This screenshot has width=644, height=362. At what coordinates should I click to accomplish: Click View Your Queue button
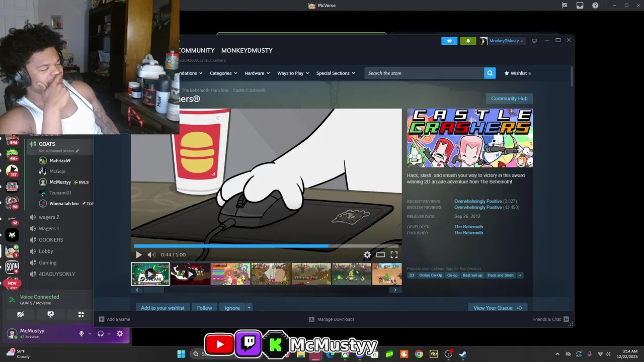pos(498,308)
